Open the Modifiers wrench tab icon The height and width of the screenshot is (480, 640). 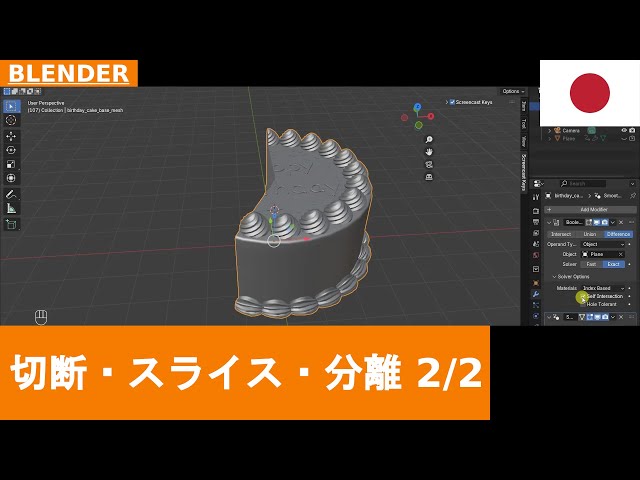tap(536, 294)
